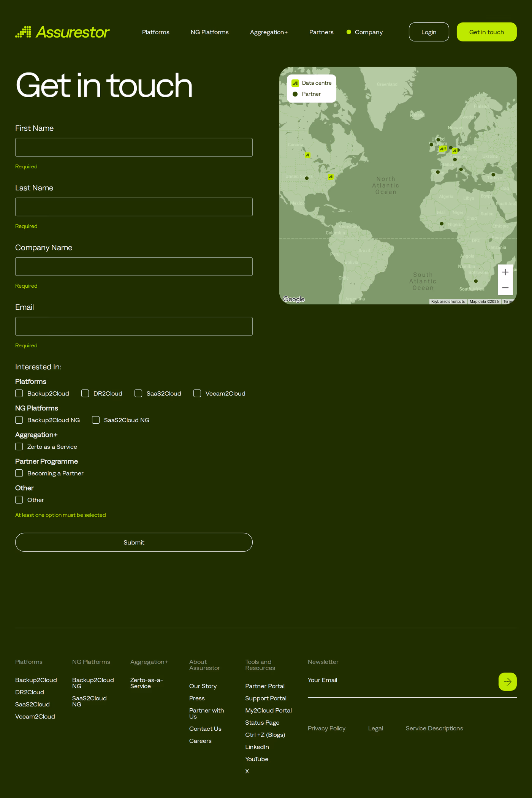Tick the DR2Cloud checkbox
532x798 pixels.
point(85,393)
